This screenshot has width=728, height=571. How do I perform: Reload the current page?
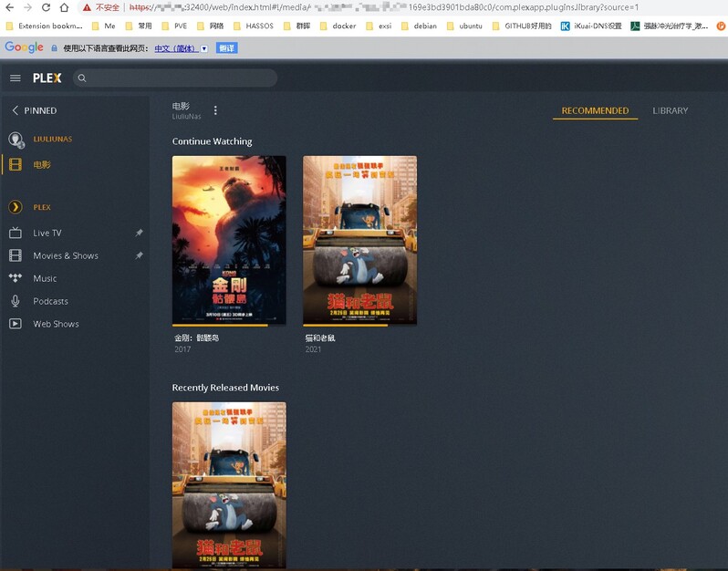pyautogui.click(x=46, y=7)
